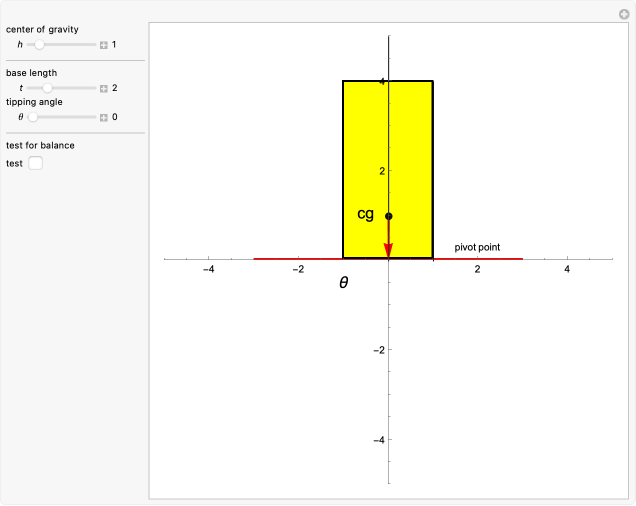
Task: Click the h center of gravity slider thumb
Action: [39, 45]
